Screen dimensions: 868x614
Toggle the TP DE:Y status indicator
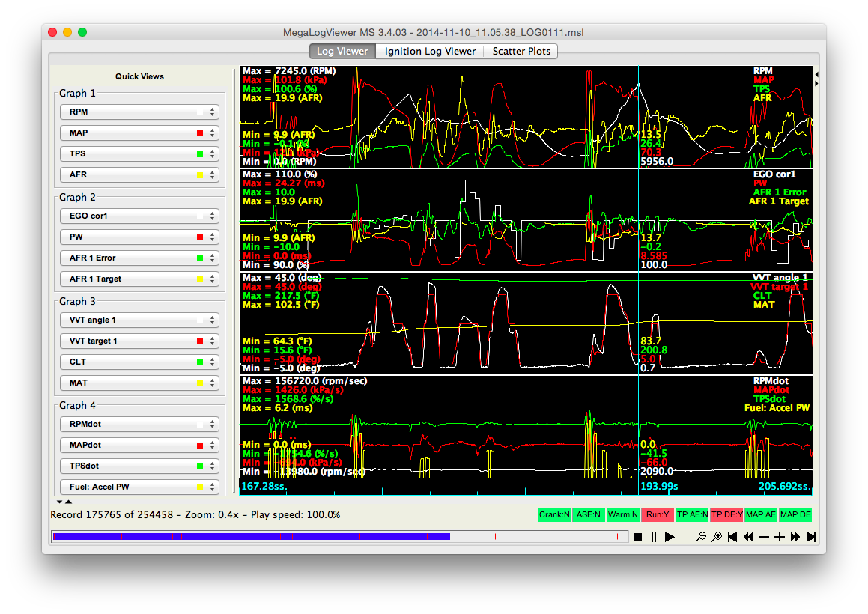[726, 515]
